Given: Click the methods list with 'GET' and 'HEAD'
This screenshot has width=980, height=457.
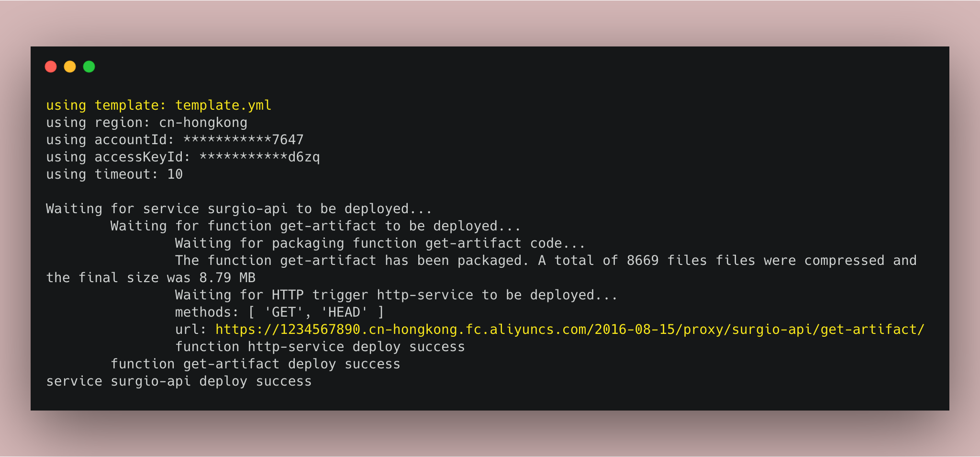Looking at the screenshot, I should point(279,312).
